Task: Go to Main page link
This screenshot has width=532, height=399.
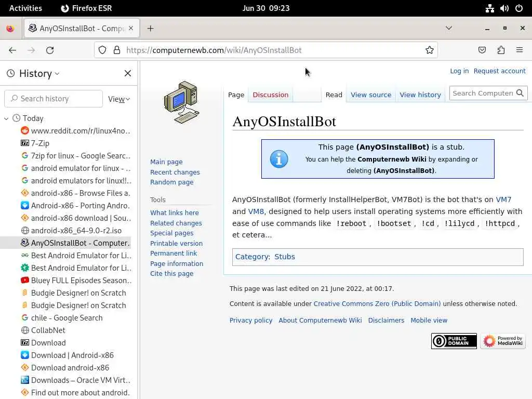Action: (x=166, y=162)
